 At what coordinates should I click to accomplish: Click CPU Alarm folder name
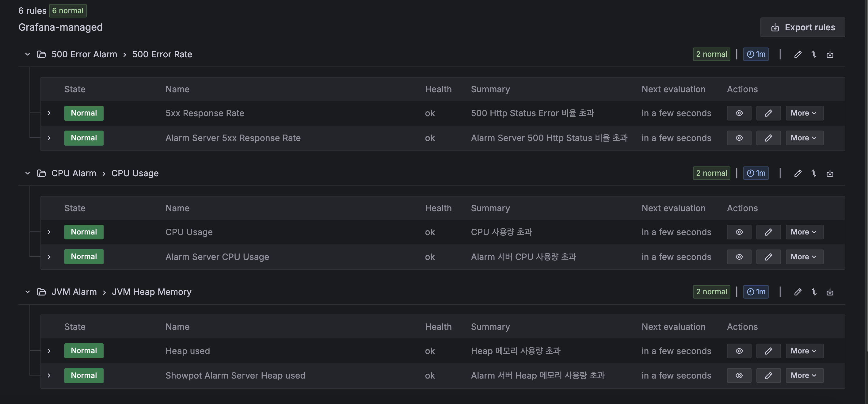(74, 173)
